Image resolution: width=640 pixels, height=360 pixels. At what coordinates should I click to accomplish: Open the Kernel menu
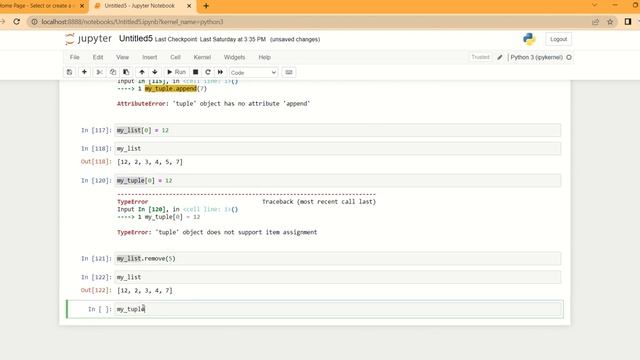pos(202,57)
